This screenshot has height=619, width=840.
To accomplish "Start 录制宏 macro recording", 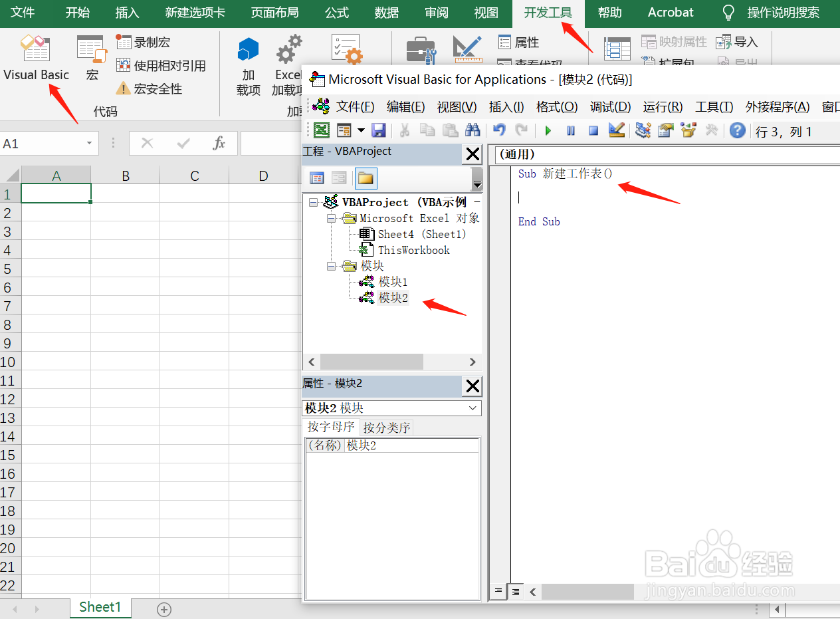I will tap(143, 42).
